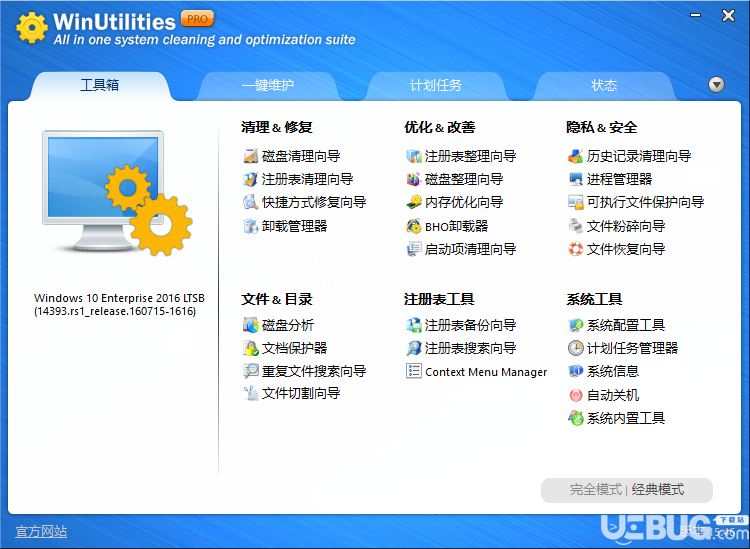
Task: Click the 磁盘清理向导 disk cleaner icon
Action: point(251,156)
